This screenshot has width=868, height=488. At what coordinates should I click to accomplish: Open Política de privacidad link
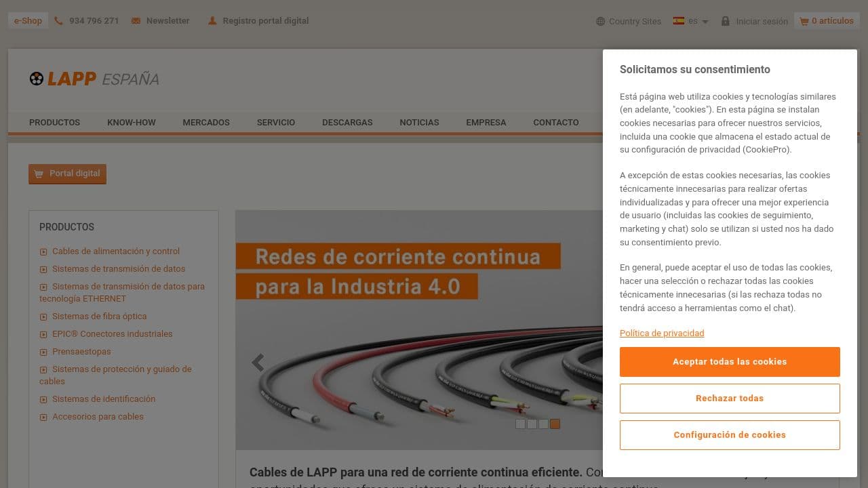point(662,333)
